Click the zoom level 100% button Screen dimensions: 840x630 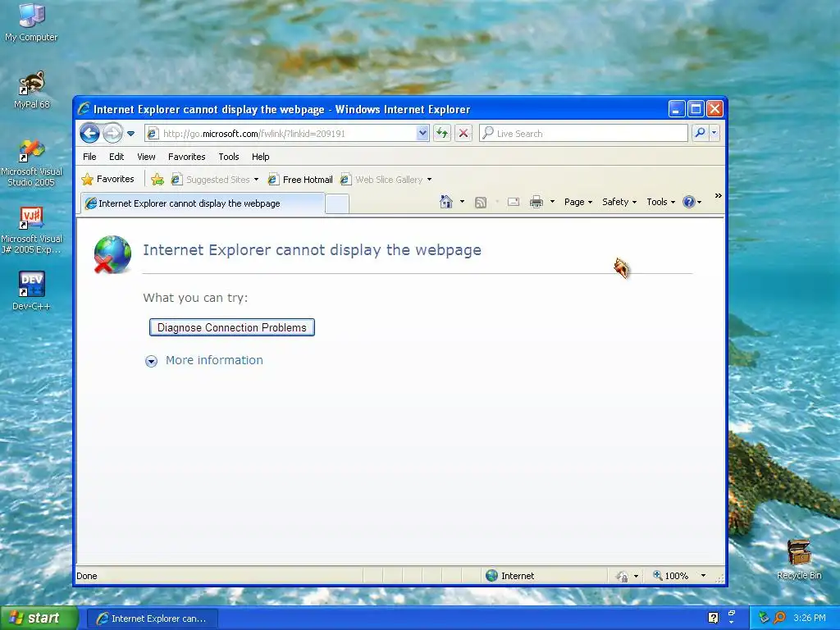coord(671,576)
